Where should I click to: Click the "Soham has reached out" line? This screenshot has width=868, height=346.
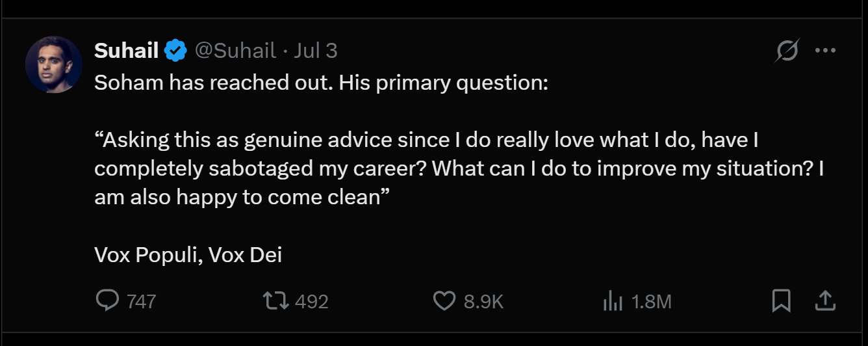(x=321, y=83)
